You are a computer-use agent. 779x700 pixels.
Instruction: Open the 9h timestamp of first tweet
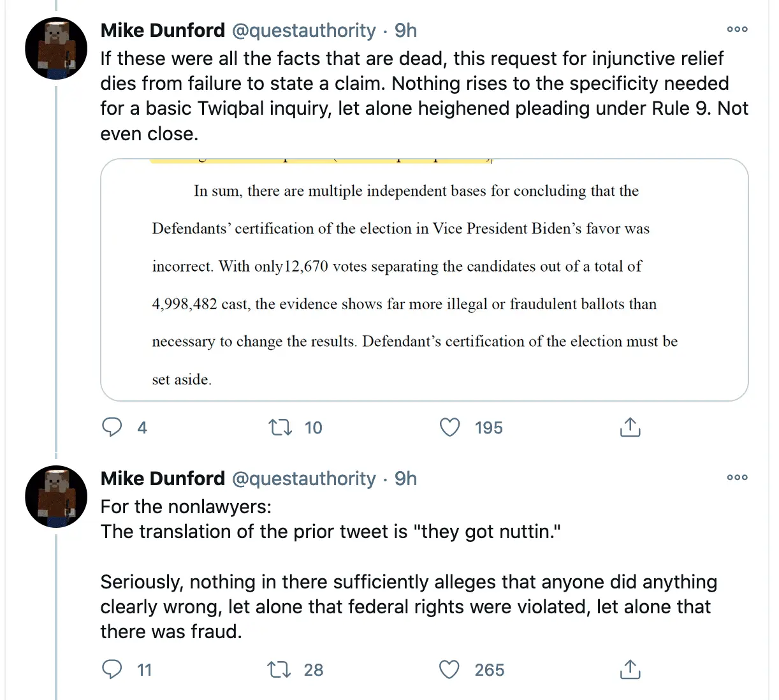(405, 31)
